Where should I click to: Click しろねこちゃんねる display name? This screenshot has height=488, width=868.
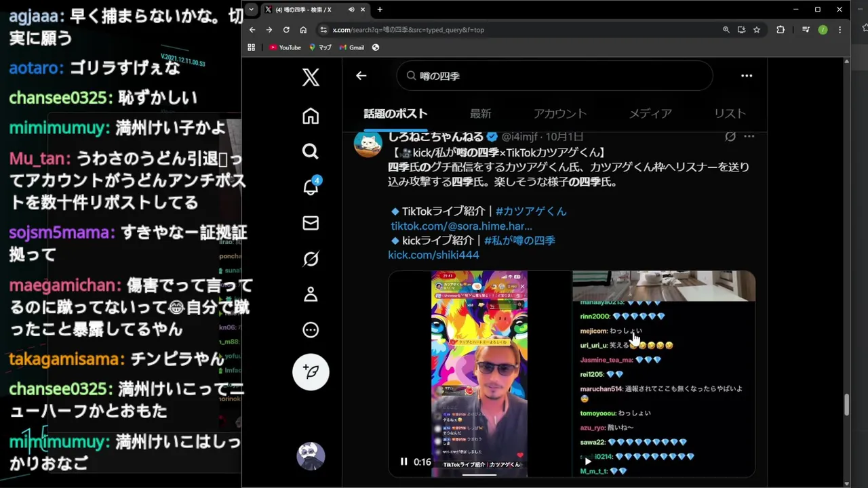(x=435, y=136)
